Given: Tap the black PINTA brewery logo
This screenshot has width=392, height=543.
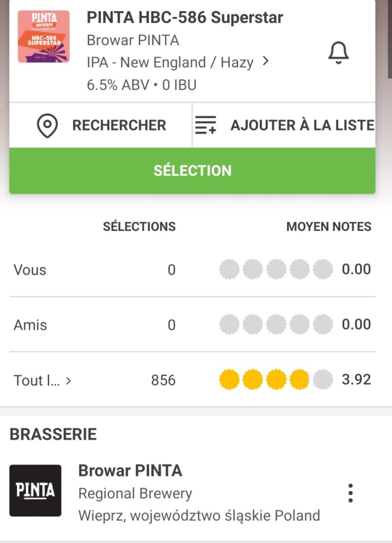Looking at the screenshot, I should (35, 490).
